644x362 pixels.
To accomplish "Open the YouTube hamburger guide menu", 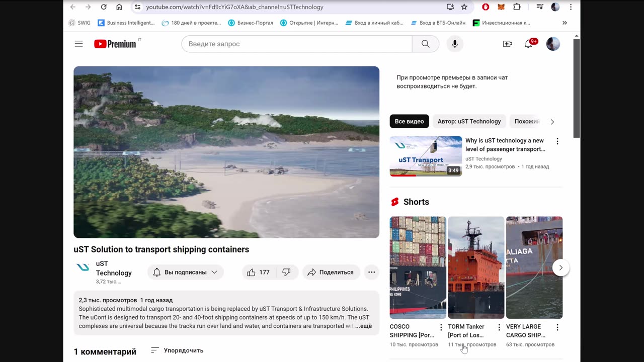I will pyautogui.click(x=78, y=44).
